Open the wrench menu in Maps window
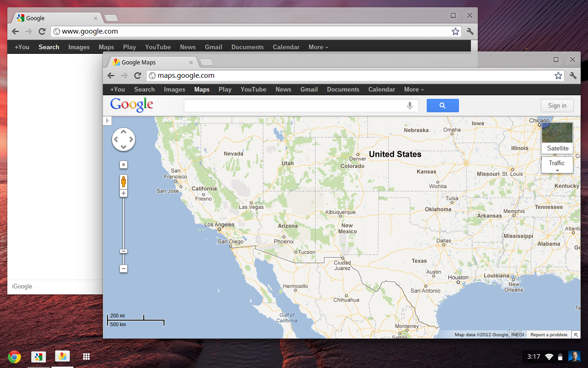Screen dimensions: 588x368 573,75
